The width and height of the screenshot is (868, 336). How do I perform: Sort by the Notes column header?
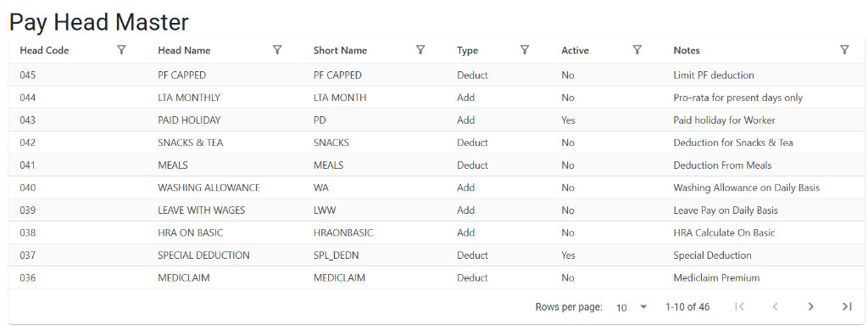(x=687, y=50)
